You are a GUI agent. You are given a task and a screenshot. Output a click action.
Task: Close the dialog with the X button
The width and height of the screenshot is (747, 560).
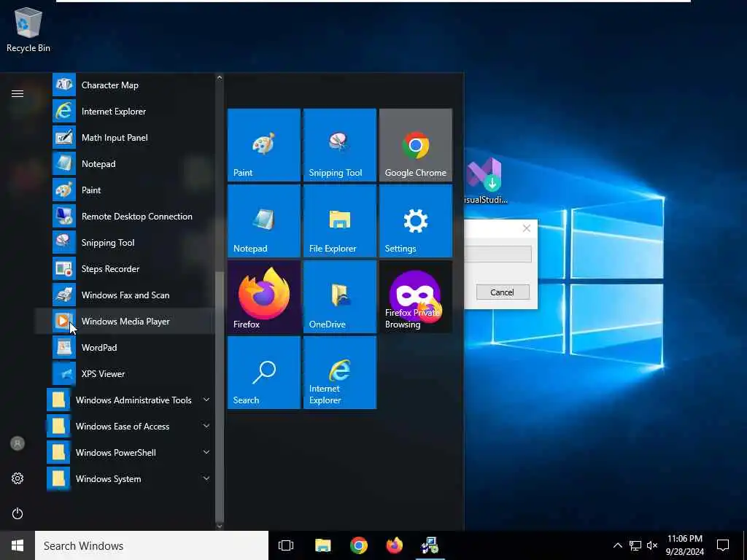pyautogui.click(x=527, y=228)
